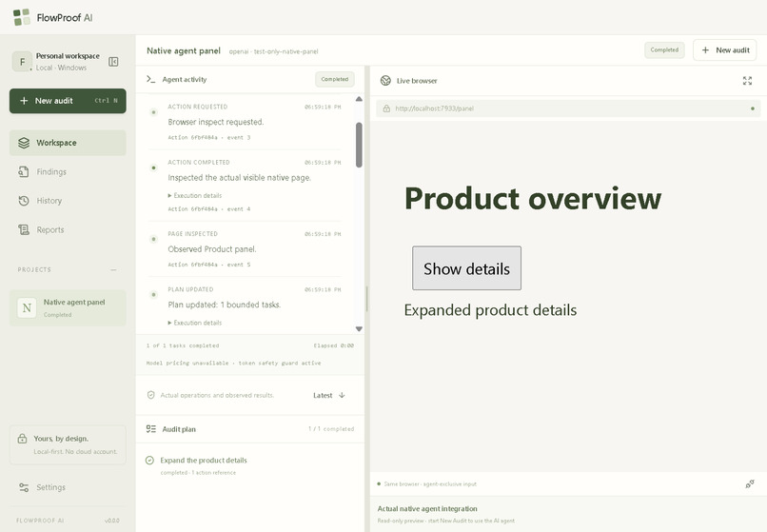The width and height of the screenshot is (767, 532).
Task: Click the activity scrollbar up arrow
Action: tap(359, 99)
